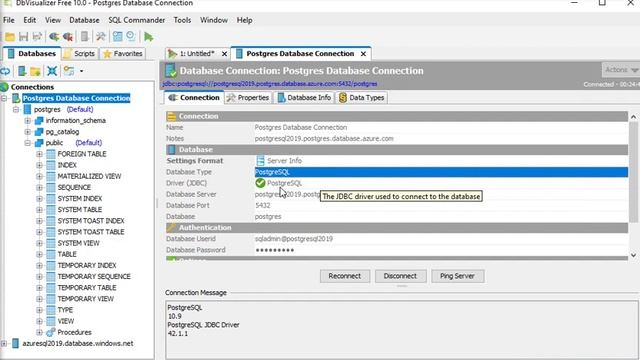Close the 1: Untitled* tab
Viewport: 640px width, 360px height.
point(224,53)
